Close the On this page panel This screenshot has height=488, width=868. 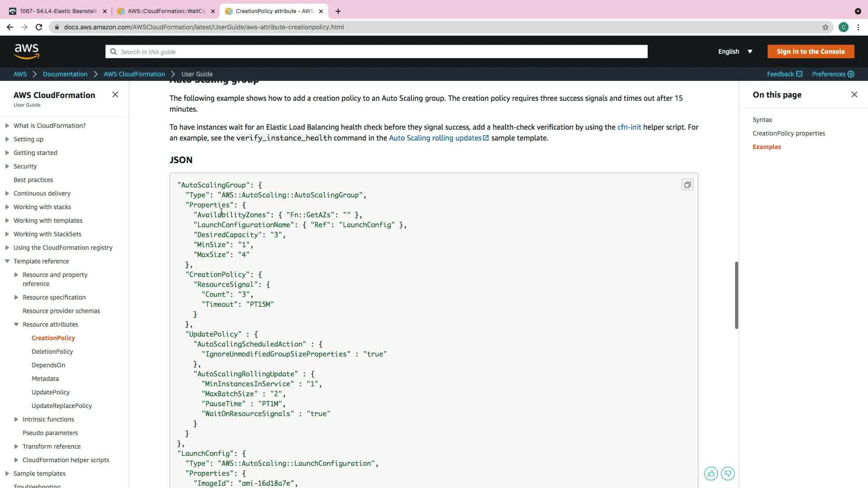click(854, 94)
